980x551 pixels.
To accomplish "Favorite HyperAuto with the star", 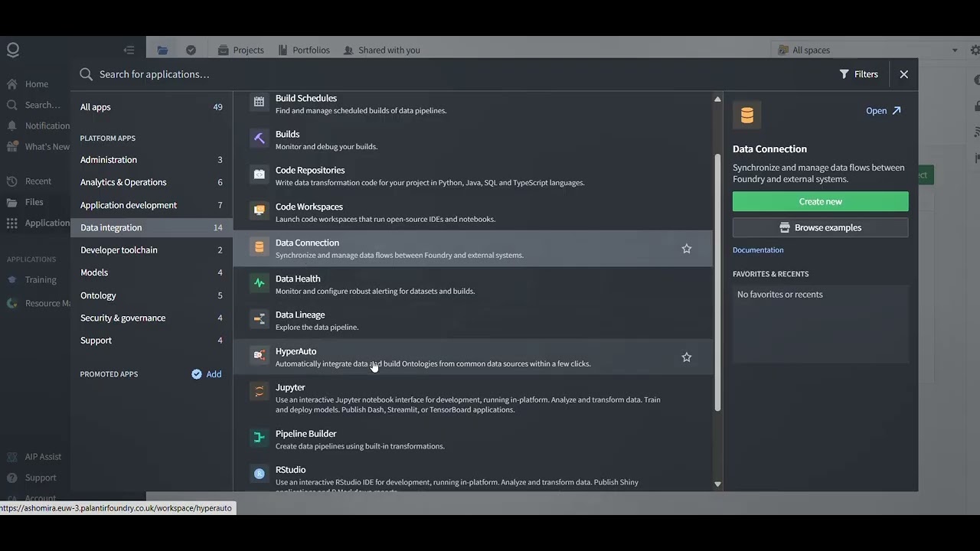I will point(687,357).
